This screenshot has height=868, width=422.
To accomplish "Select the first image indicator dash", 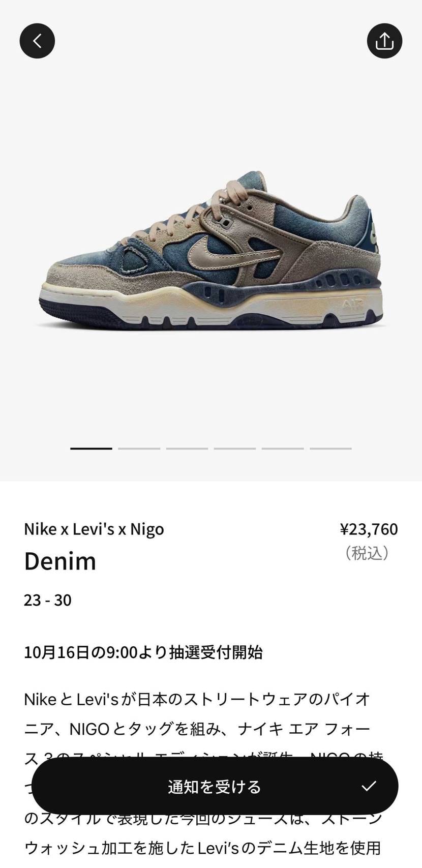I will [91, 448].
